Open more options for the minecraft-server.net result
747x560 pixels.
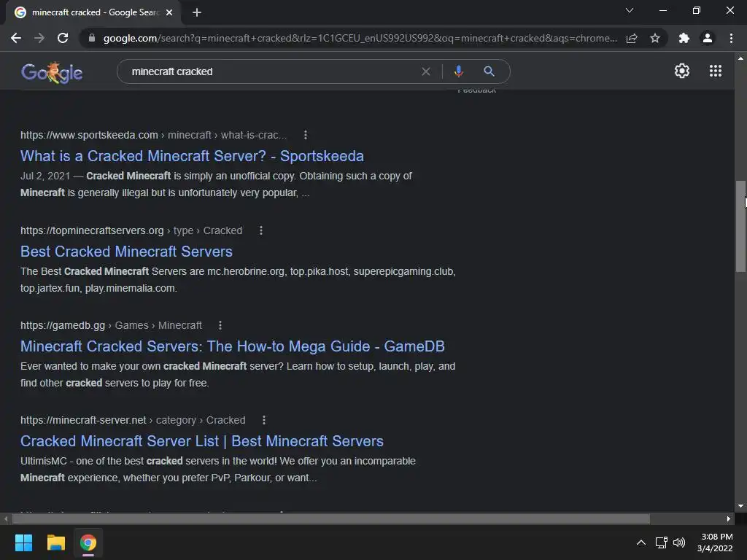264,420
